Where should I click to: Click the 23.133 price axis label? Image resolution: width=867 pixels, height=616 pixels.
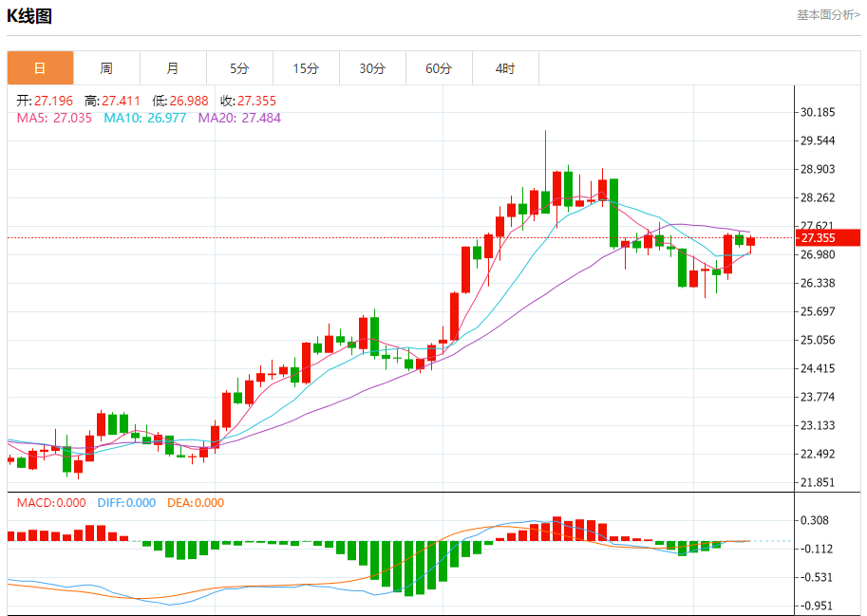[818, 425]
